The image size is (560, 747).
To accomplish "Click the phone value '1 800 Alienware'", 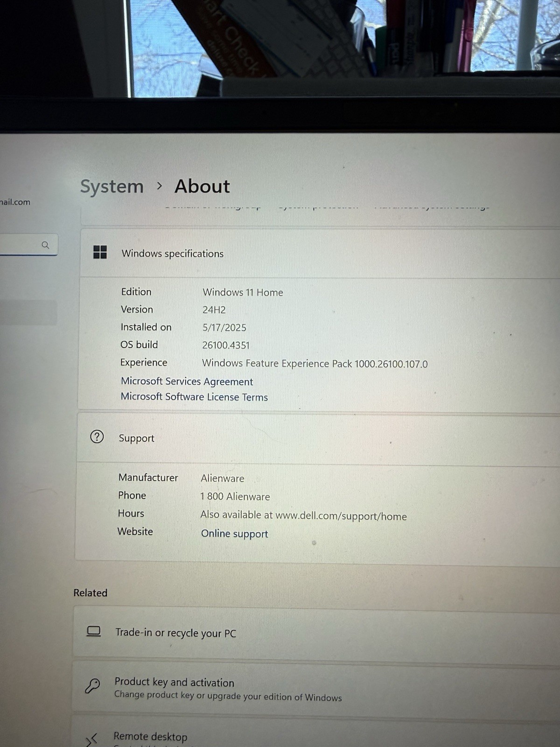I will 235,496.
